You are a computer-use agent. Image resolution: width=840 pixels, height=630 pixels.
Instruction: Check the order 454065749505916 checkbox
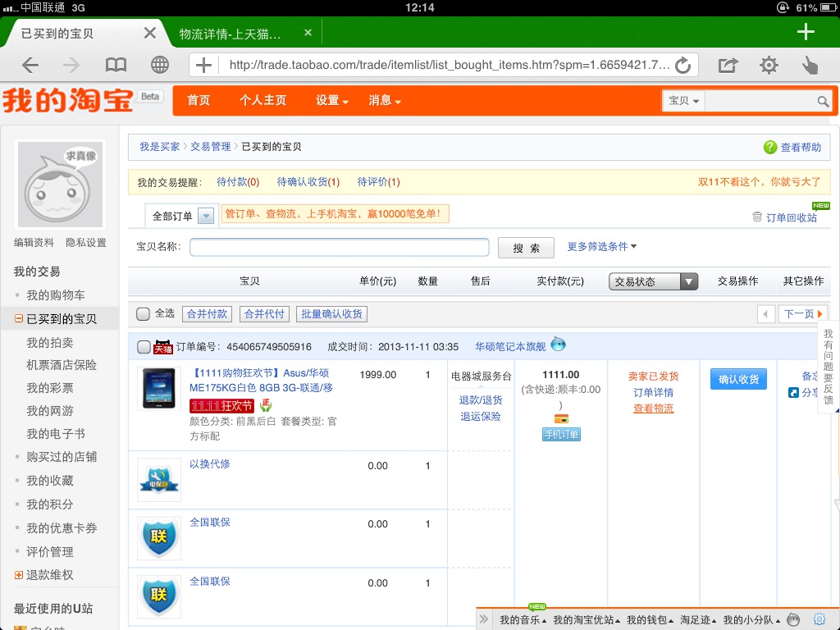(144, 347)
